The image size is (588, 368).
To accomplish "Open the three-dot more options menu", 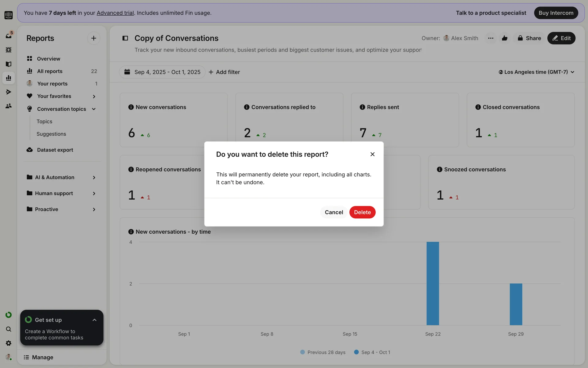I will [491, 38].
